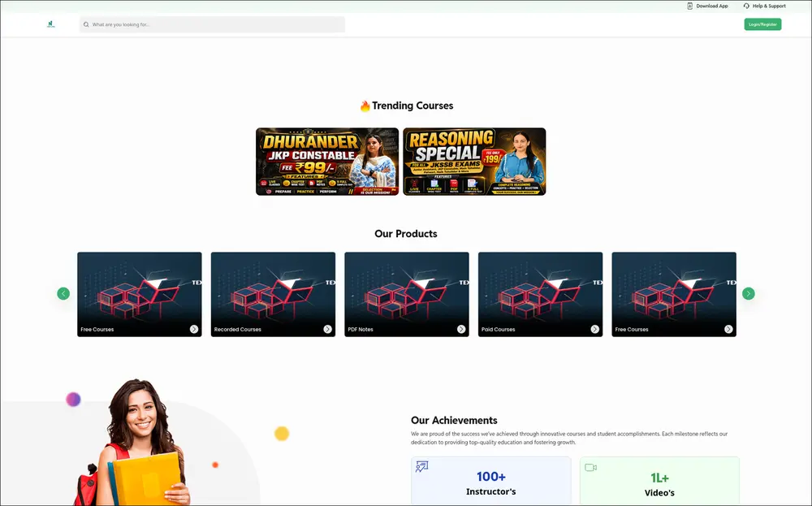Click the instructor icon on 100+ card

click(422, 467)
